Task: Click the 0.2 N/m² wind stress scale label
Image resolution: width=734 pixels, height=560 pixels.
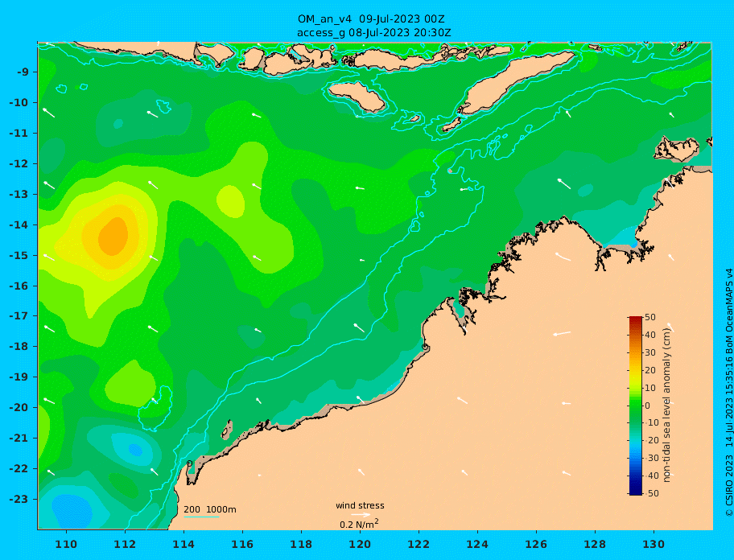Action: tap(359, 524)
